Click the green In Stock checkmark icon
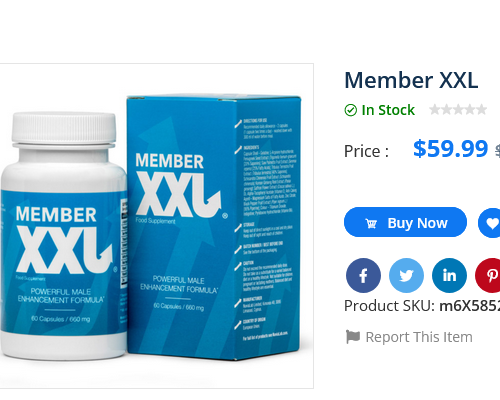The height and width of the screenshot is (400, 500). [x=351, y=110]
